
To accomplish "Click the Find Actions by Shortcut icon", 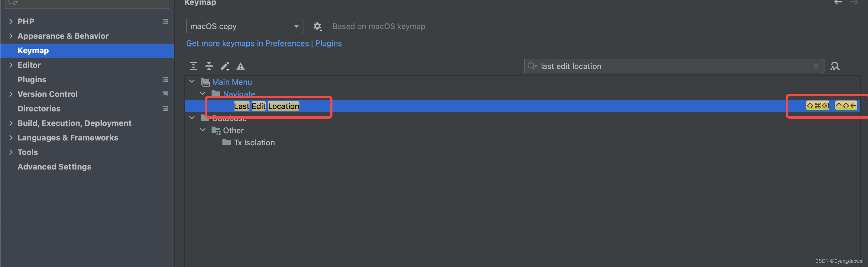I will pos(835,66).
